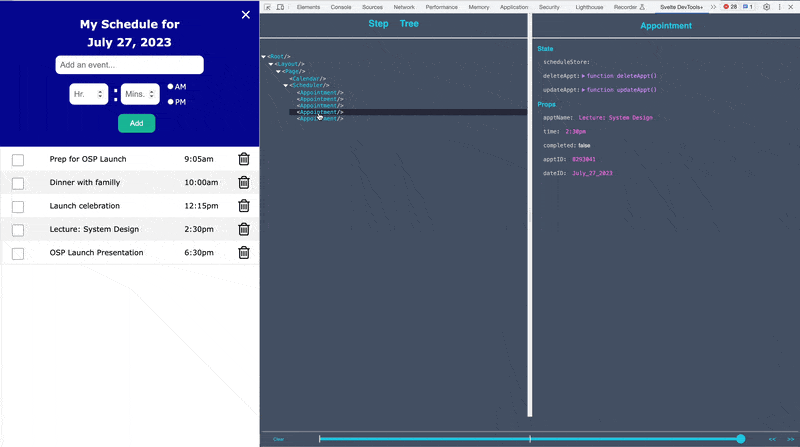This screenshot has height=447, width=800.
Task: Select the Calendar node in the tree
Action: coord(308,79)
